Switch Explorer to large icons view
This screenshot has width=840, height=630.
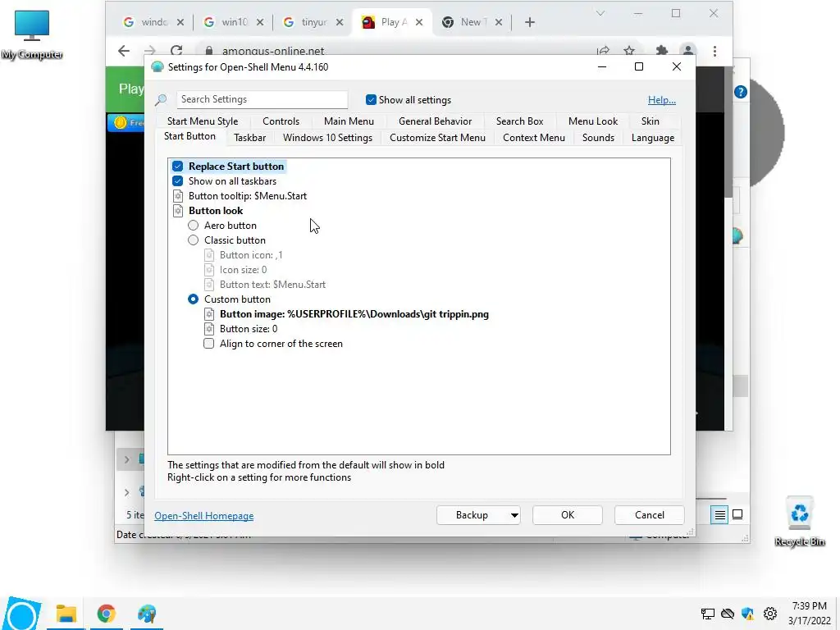pyautogui.click(x=737, y=515)
